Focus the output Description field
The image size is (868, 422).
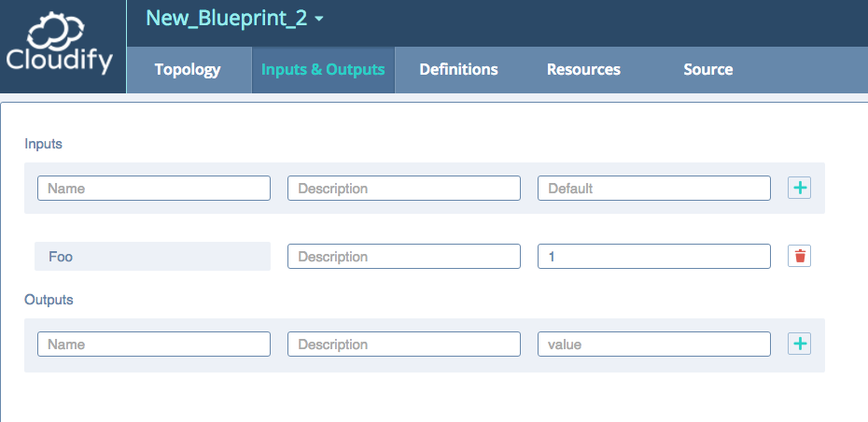404,344
